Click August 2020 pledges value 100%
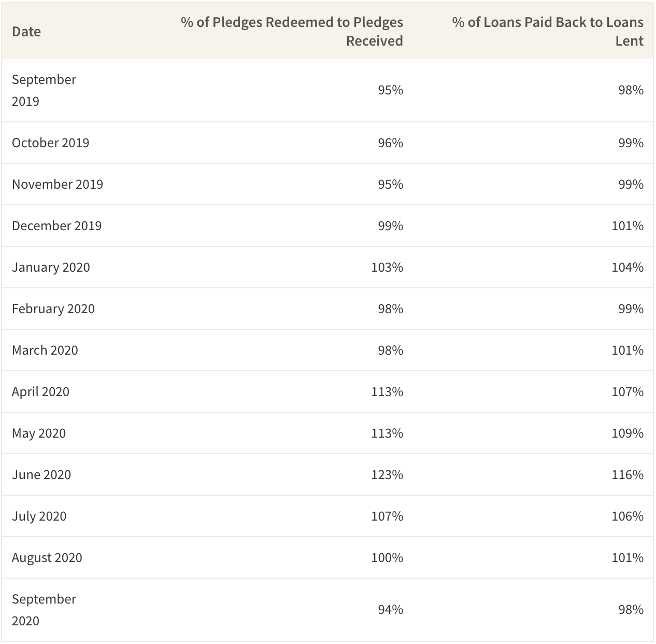The height and width of the screenshot is (644, 656). click(387, 557)
